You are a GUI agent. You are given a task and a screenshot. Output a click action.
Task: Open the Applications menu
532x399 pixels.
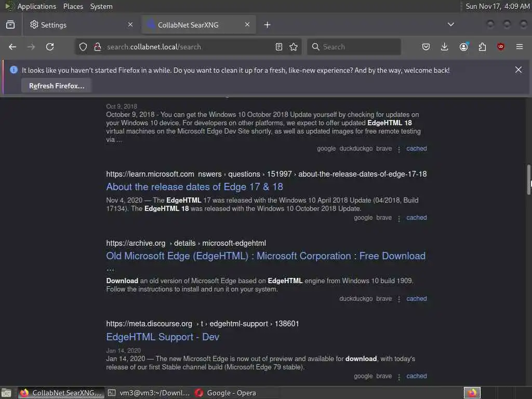click(x=37, y=6)
